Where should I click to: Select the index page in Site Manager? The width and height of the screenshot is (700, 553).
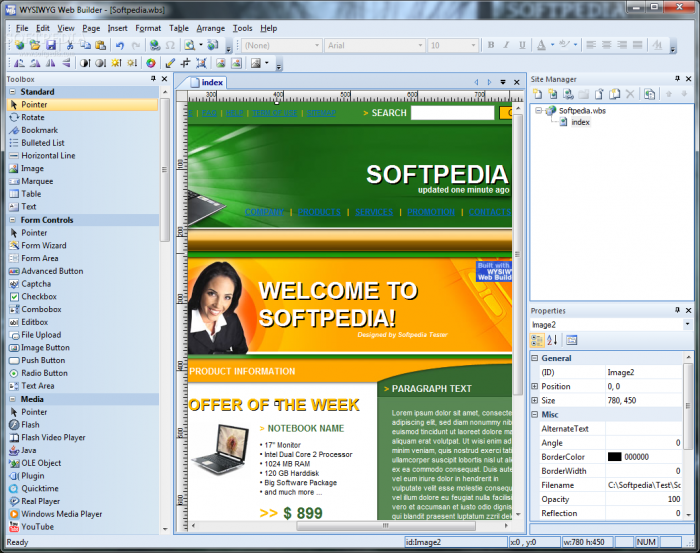click(580, 122)
